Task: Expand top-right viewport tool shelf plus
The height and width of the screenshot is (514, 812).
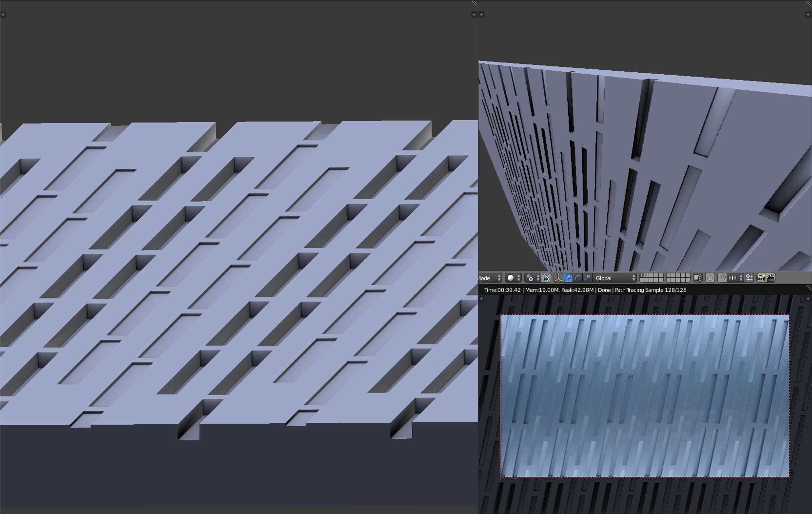Action: [x=482, y=15]
